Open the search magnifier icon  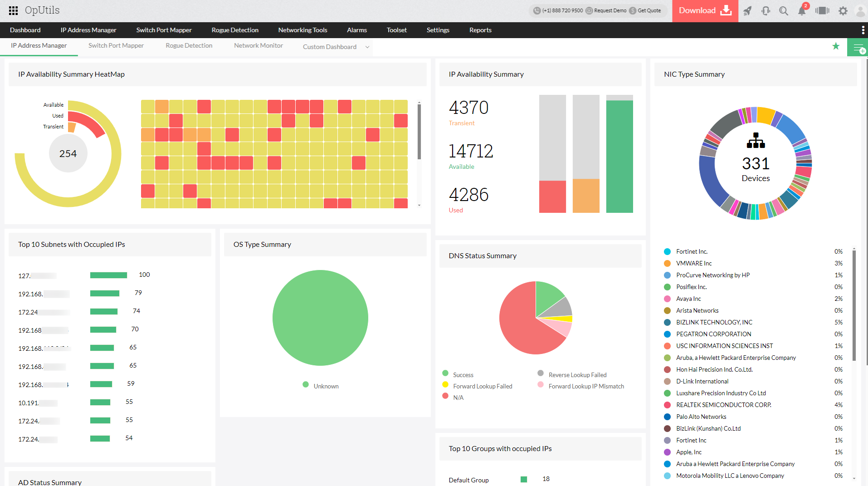784,10
